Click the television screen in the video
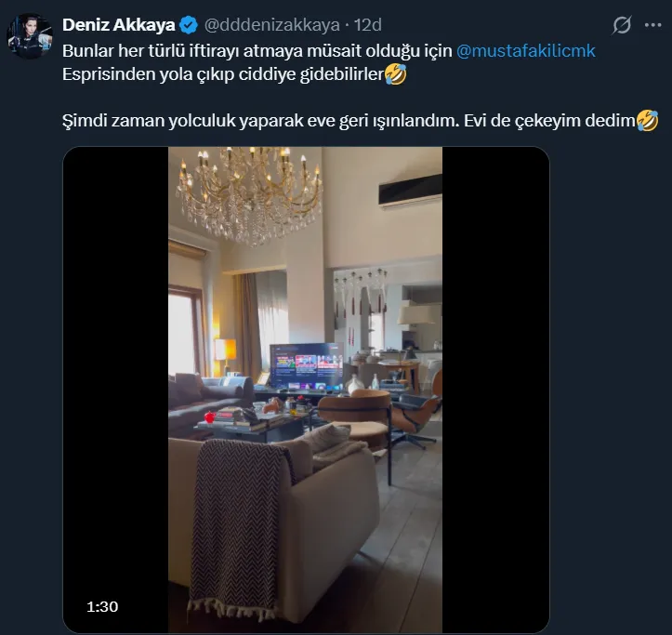This screenshot has height=635, width=672. click(306, 367)
